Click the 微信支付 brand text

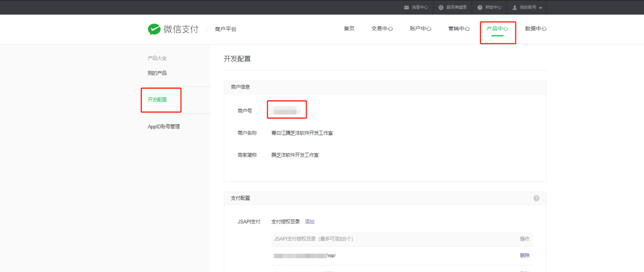point(181,29)
